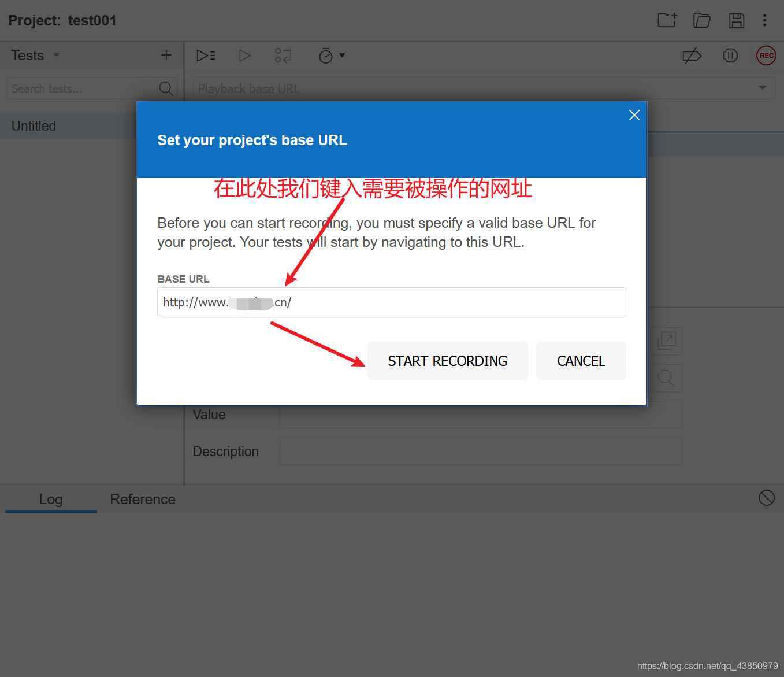Click the Value input field
Viewport: 784px width, 677px height.
point(481,415)
